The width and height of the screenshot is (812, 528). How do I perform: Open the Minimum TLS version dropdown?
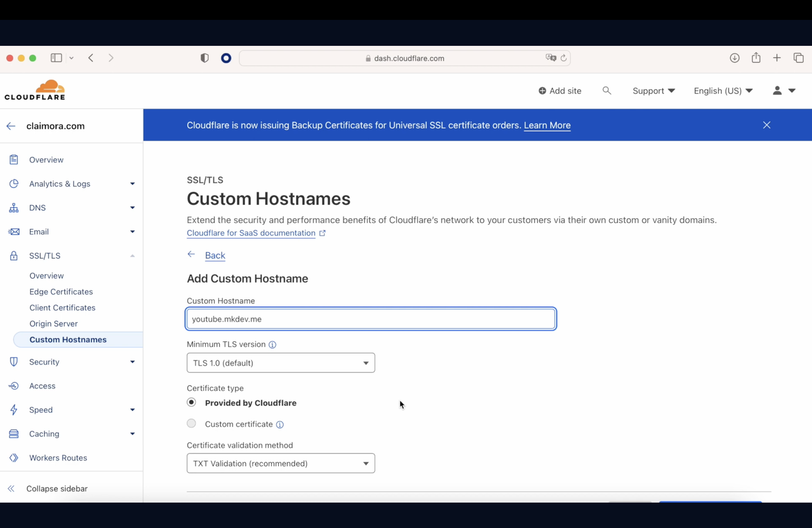coord(281,363)
